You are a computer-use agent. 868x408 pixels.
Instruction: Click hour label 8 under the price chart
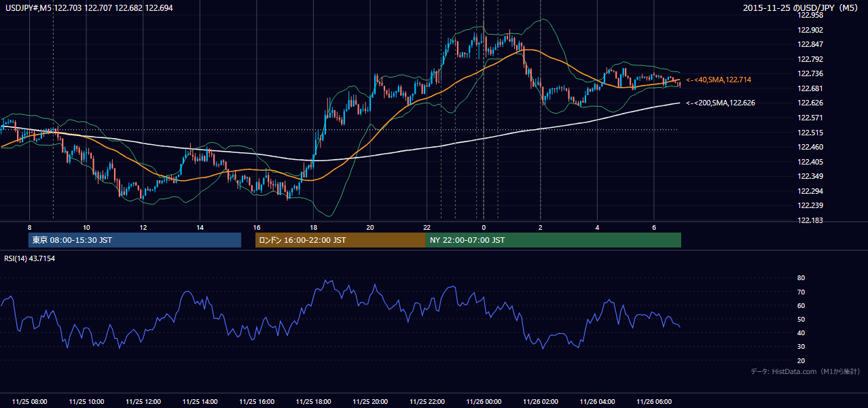(x=30, y=227)
